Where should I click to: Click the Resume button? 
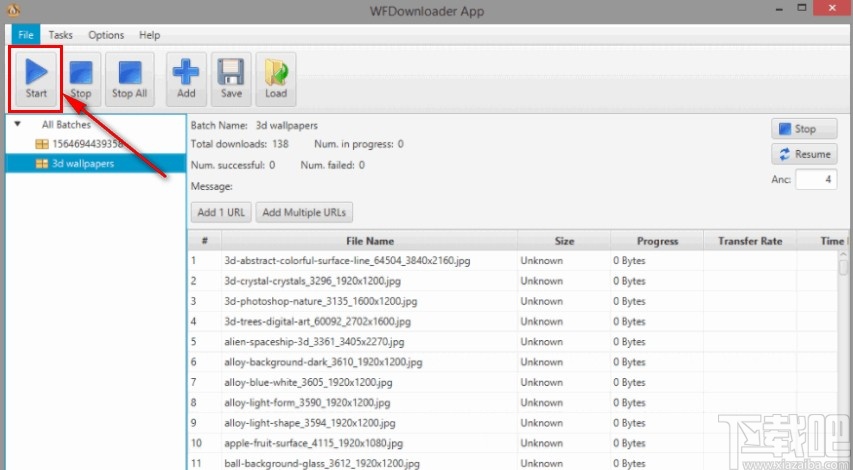pos(804,154)
